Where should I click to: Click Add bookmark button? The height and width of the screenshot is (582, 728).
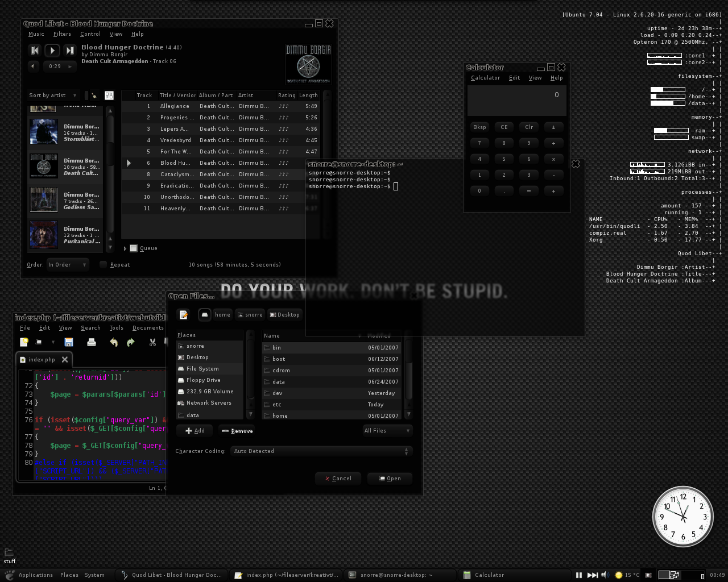(195, 431)
